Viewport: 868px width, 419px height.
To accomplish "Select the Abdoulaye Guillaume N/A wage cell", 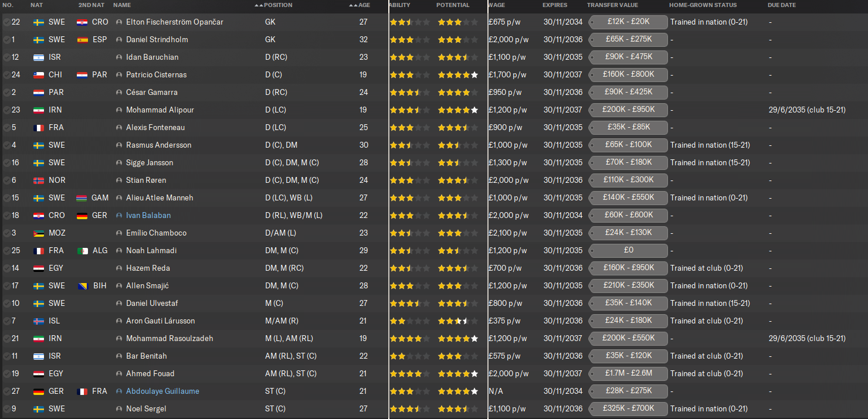I will point(496,391).
